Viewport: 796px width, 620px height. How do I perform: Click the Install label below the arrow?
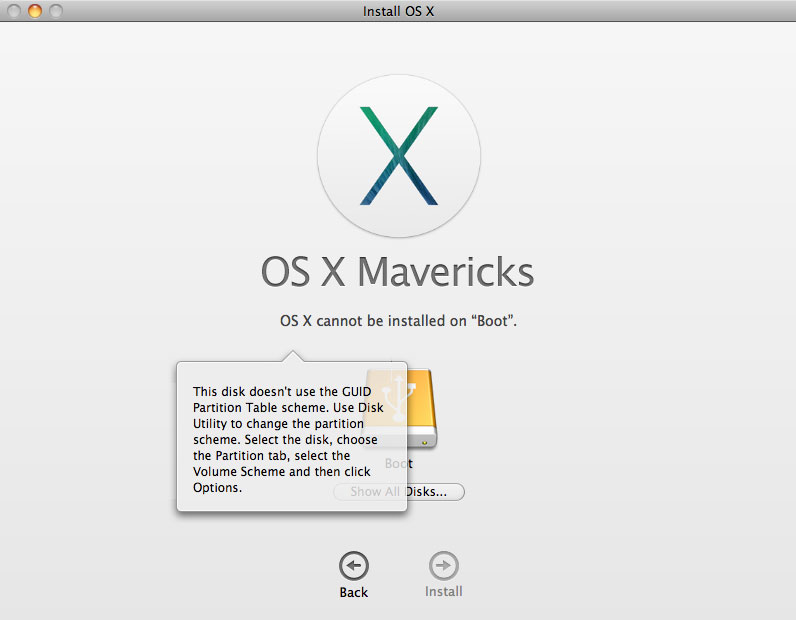[444, 592]
